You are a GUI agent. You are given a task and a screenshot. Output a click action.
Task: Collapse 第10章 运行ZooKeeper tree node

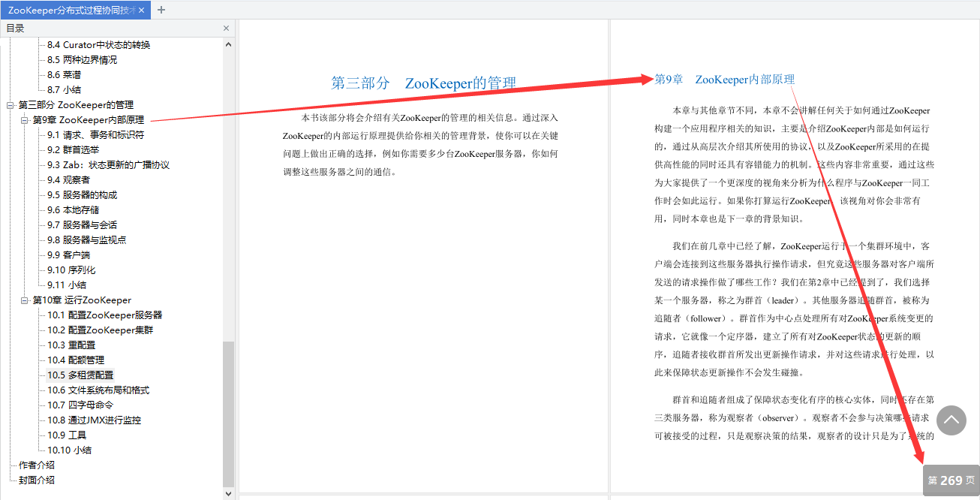[25, 300]
